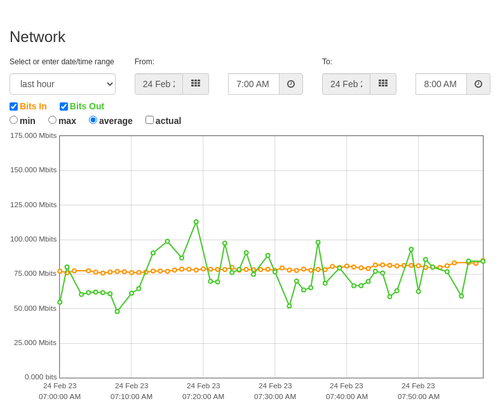
Task: Select the max radio button
Action: 52,120
